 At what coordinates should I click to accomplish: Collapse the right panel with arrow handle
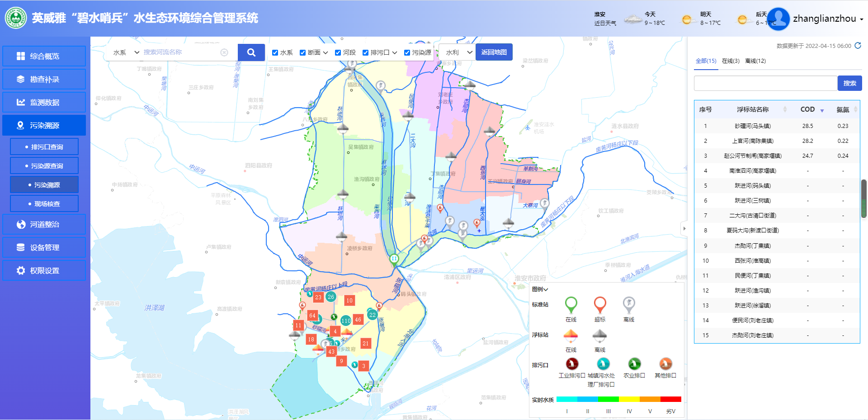(684, 229)
